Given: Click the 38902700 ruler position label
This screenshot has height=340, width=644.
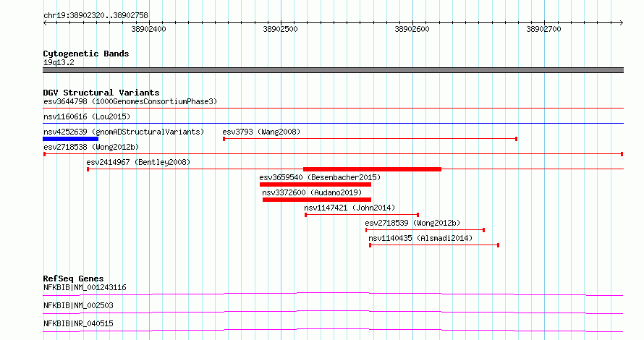Looking at the screenshot, I should [544, 29].
